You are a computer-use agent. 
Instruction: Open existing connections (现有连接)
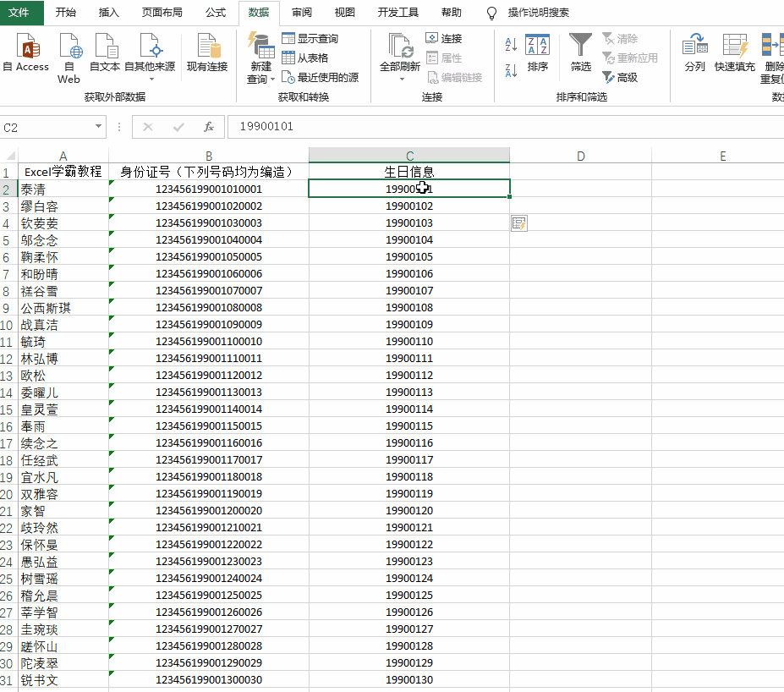coord(207,52)
